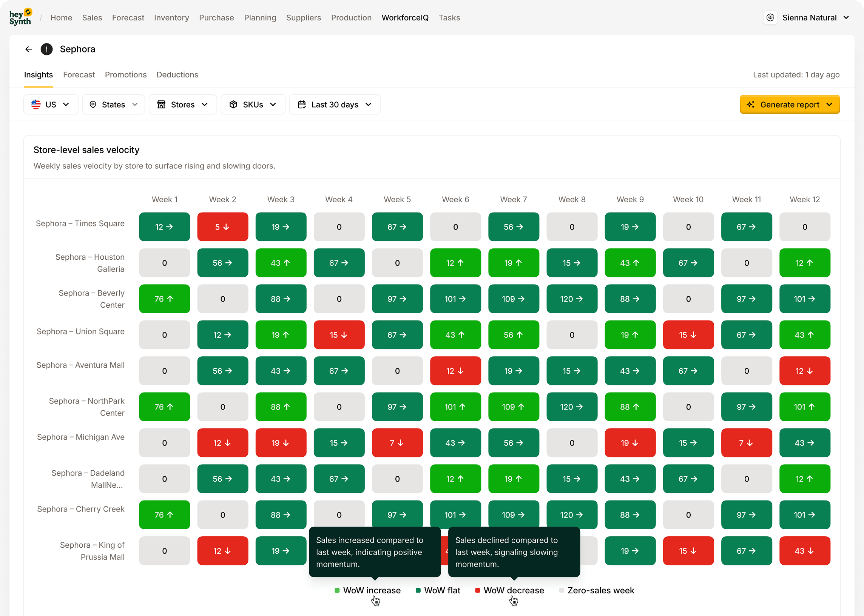Select the Week 1 cell for Sephora Times Square
The height and width of the screenshot is (616, 864).
tap(164, 226)
